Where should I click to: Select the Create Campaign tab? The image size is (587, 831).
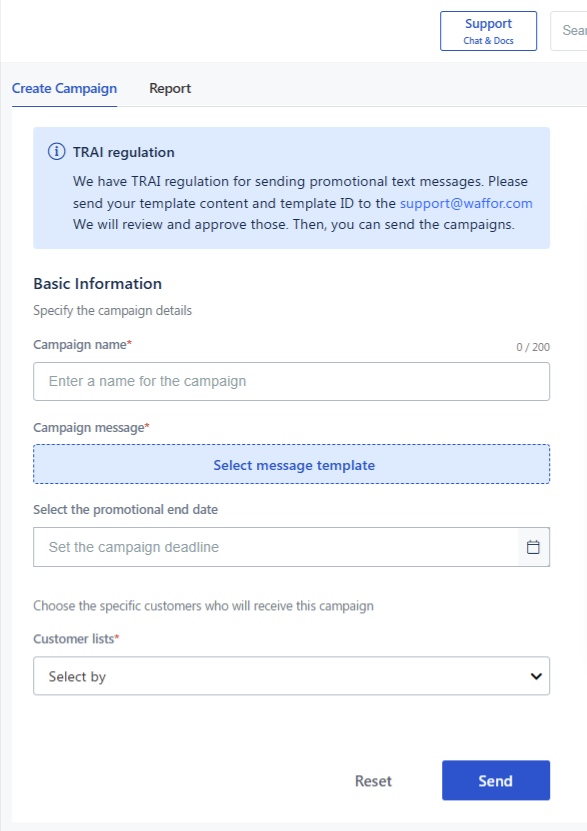click(x=64, y=89)
